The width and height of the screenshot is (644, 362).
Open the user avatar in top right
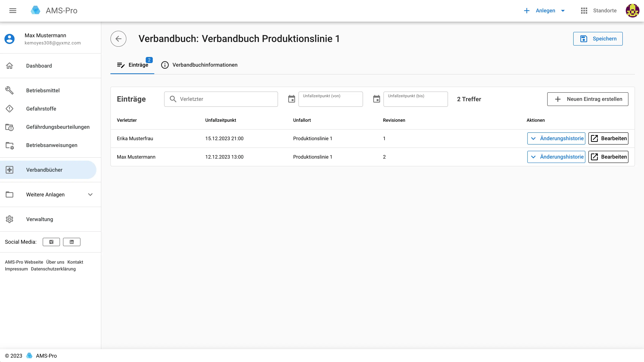coord(632,10)
